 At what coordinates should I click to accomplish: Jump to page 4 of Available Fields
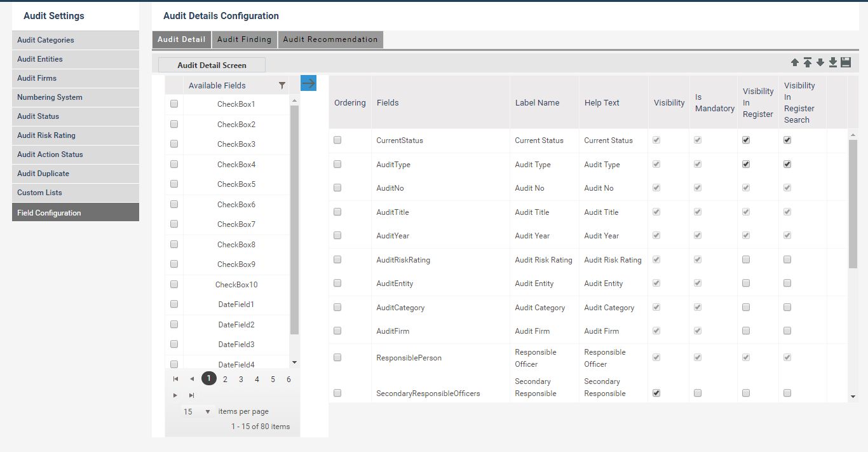[x=257, y=378]
